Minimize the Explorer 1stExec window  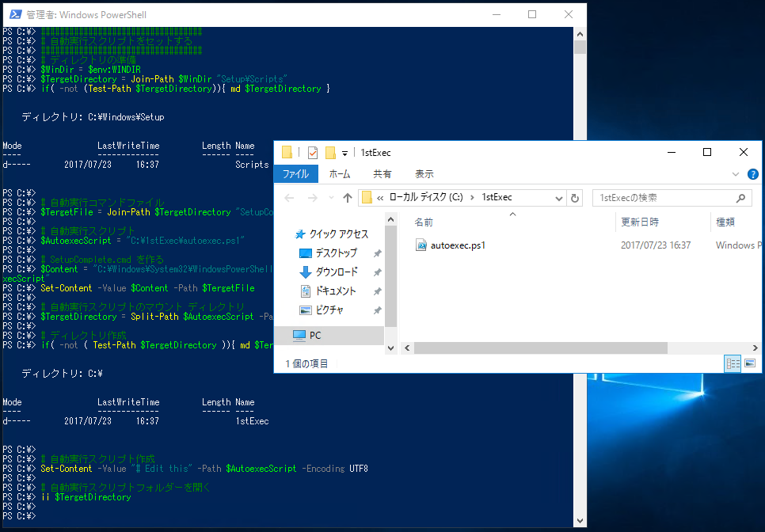coord(672,152)
